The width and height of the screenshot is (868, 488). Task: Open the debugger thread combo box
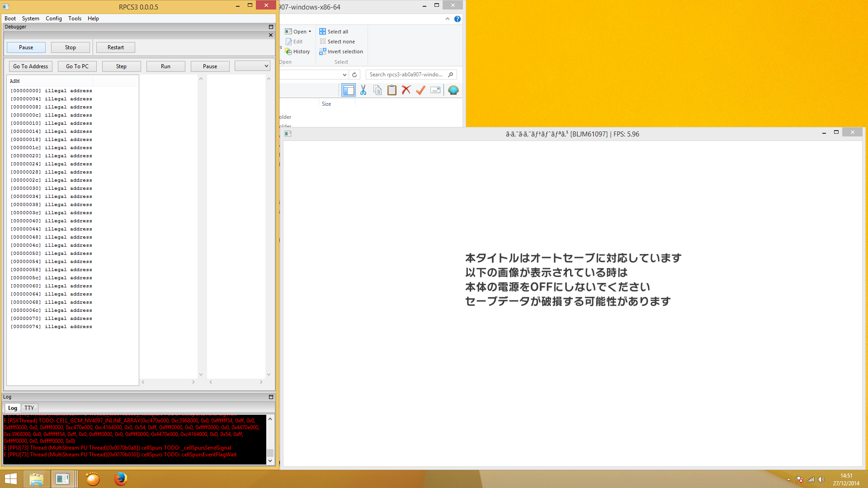(252, 66)
